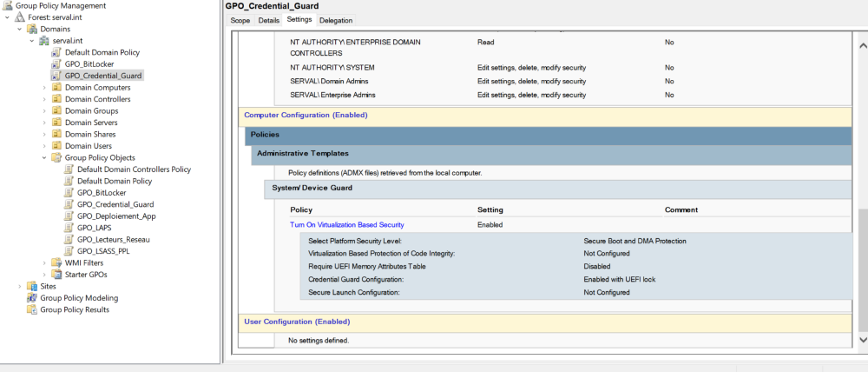This screenshot has height=372, width=868.
Task: Click the Forest: serval.int icon
Action: 19,17
